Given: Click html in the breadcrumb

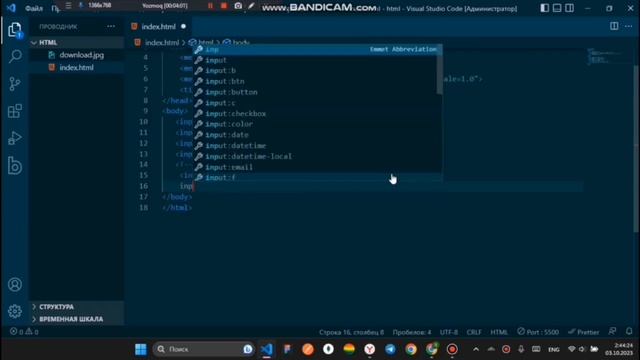Looking at the screenshot, I should (x=205, y=42).
